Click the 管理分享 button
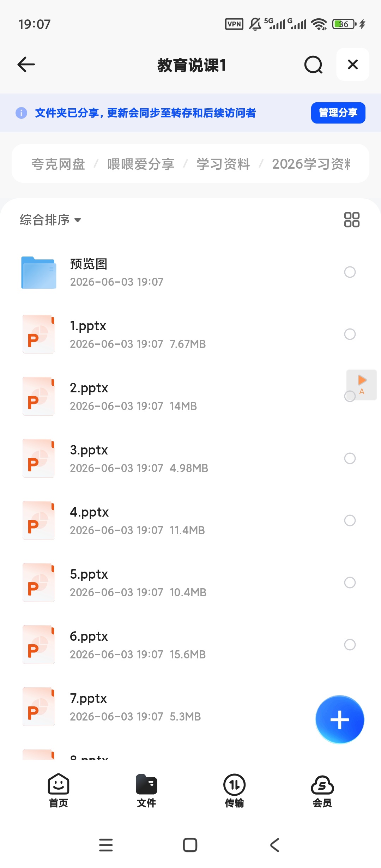Viewport: 381px width, 868px height. click(x=338, y=113)
